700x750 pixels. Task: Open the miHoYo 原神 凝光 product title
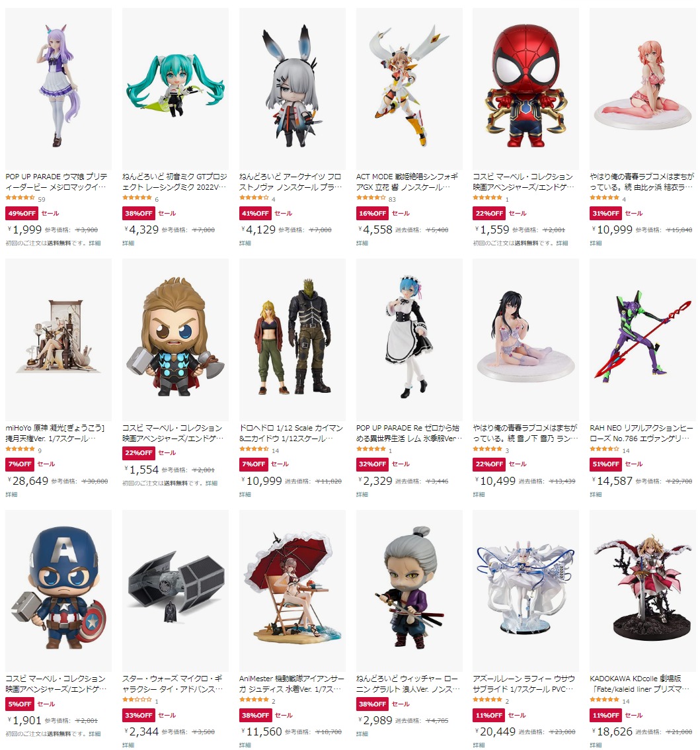pos(55,433)
